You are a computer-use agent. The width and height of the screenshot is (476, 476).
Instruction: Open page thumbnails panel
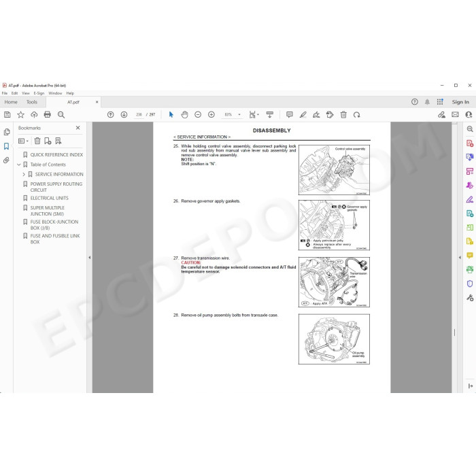tap(6, 132)
